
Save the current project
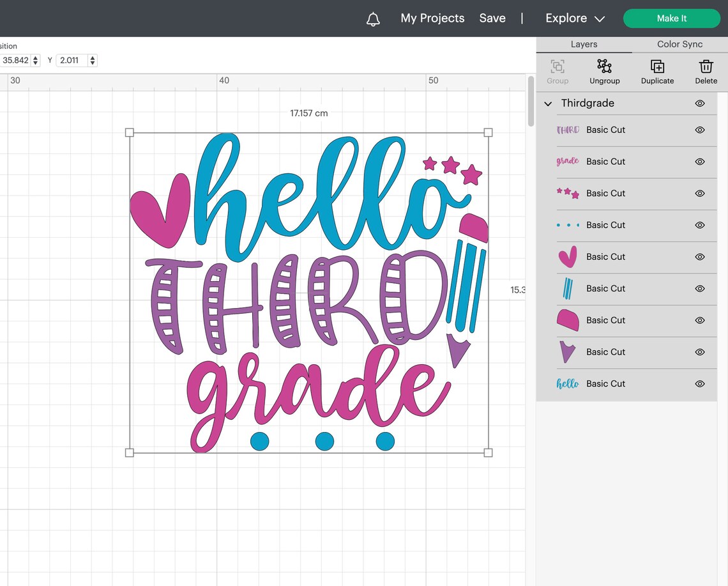pos(492,19)
